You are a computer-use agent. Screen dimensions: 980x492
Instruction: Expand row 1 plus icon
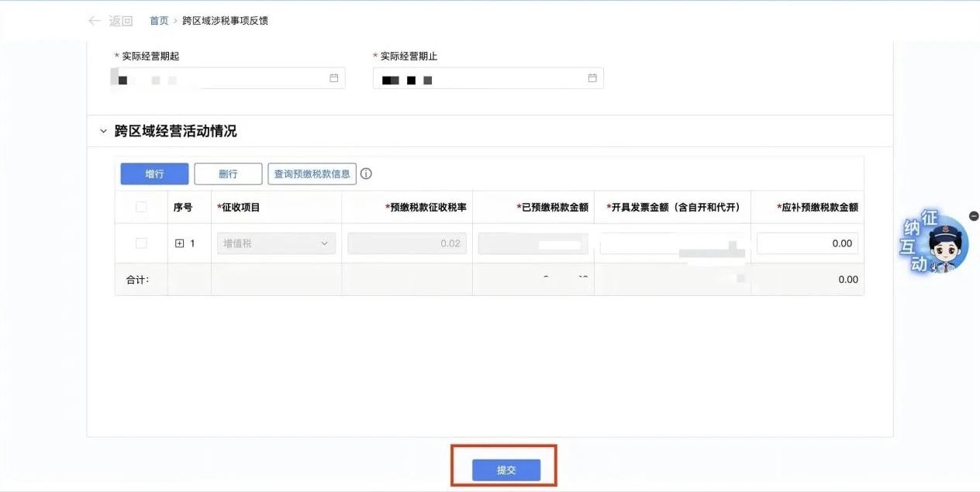[x=180, y=243]
